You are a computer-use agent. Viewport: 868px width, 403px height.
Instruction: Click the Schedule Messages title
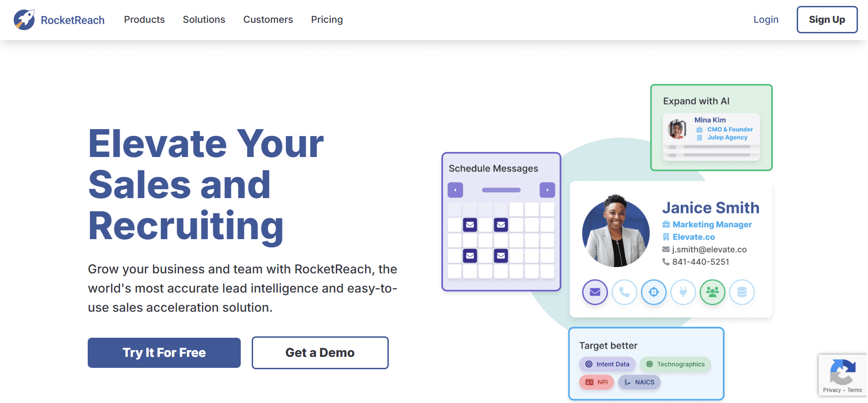(x=493, y=168)
